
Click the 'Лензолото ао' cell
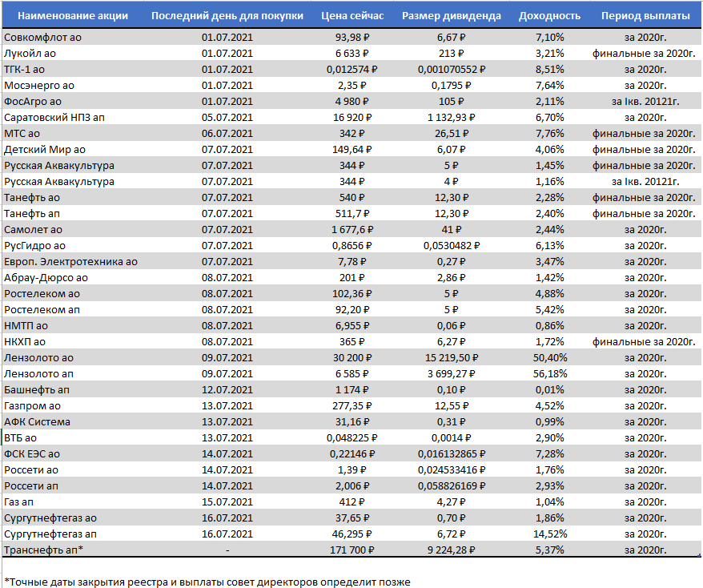[38, 358]
